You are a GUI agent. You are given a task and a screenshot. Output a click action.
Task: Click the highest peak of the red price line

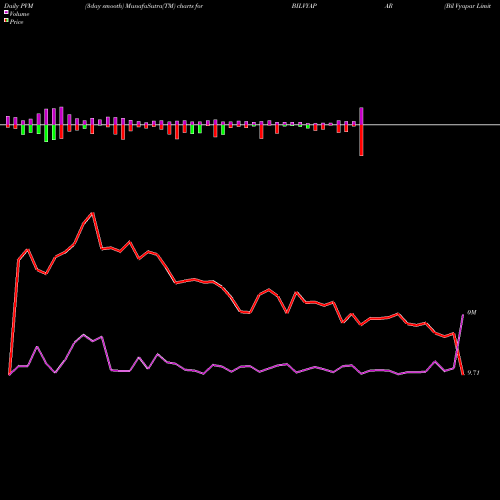pyautogui.click(x=93, y=213)
